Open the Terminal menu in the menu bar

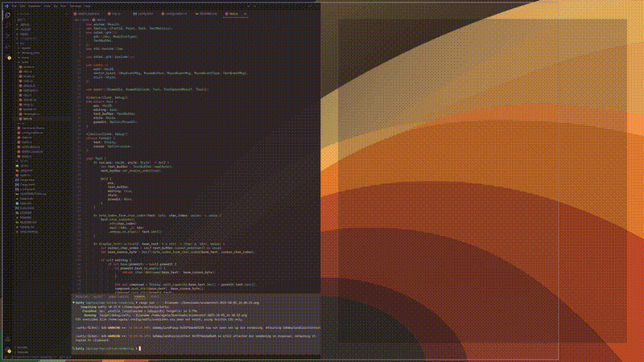point(75,6)
